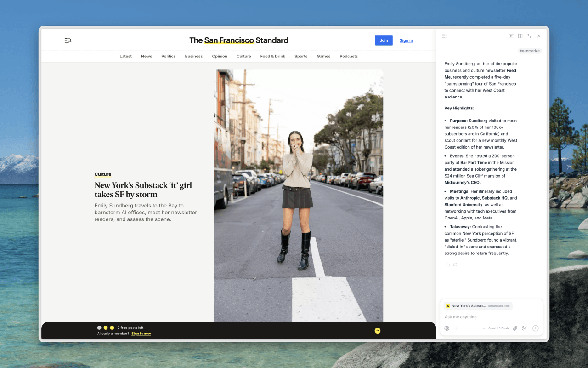Open the Gemini 3 Flash model selector
This screenshot has width=588, height=368.
click(x=496, y=328)
